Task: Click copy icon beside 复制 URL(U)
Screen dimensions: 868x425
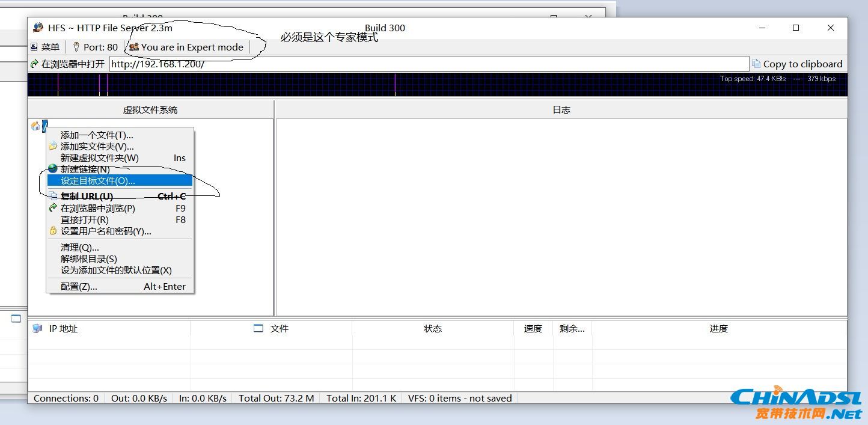Action: pyautogui.click(x=53, y=196)
